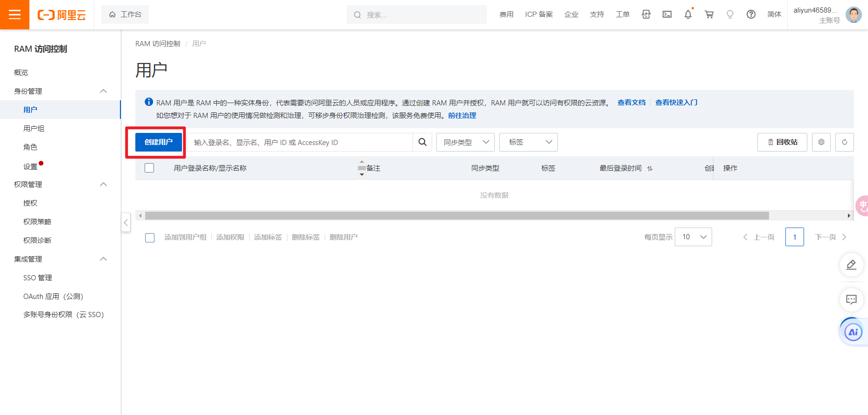Viewport: 868px width, 415px height.
Task: Select page 1 in pagination
Action: [795, 237]
